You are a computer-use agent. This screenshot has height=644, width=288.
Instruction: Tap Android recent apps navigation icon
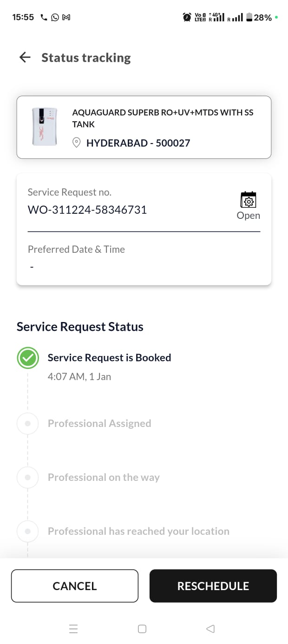pyautogui.click(x=73, y=629)
